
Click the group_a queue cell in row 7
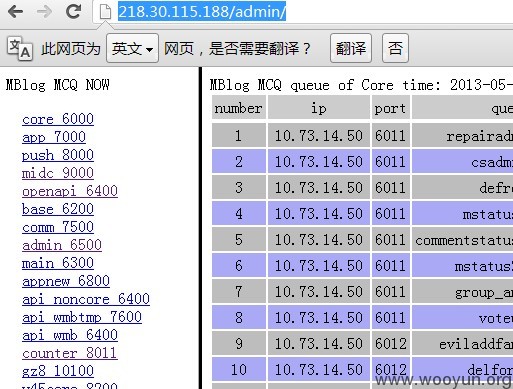[x=463, y=291]
